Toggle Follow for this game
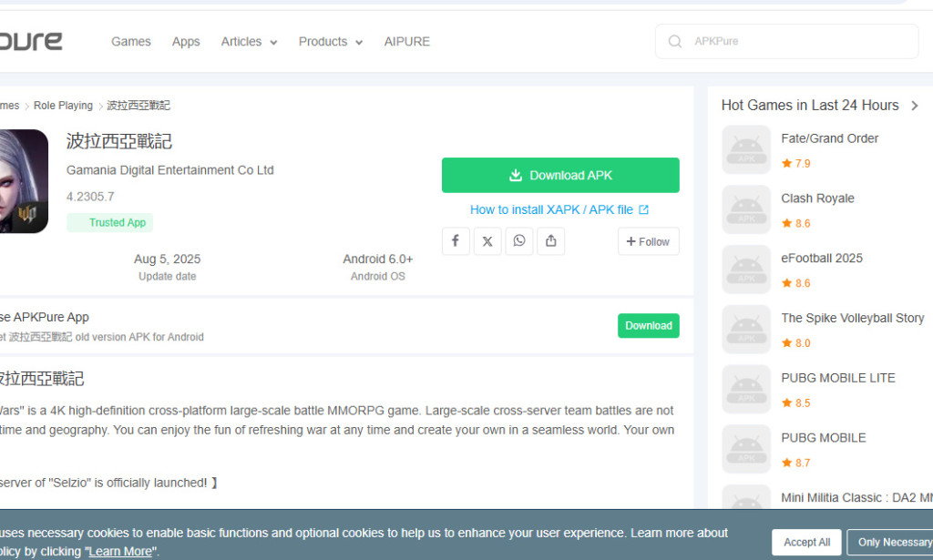The image size is (933, 560). (648, 241)
